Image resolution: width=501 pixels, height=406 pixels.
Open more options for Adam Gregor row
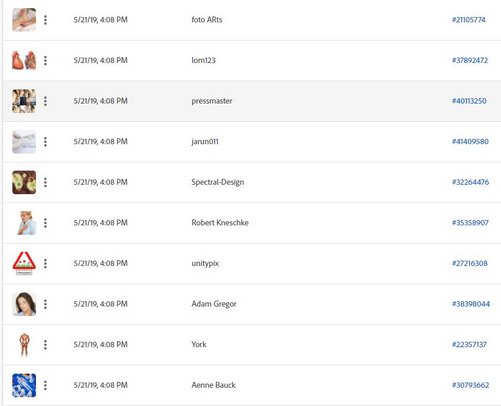click(45, 304)
